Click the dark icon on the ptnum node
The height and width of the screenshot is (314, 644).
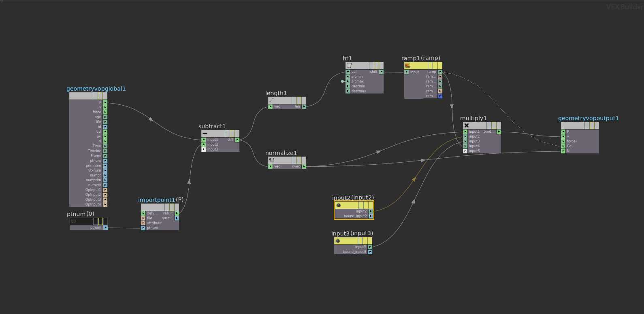tap(73, 221)
